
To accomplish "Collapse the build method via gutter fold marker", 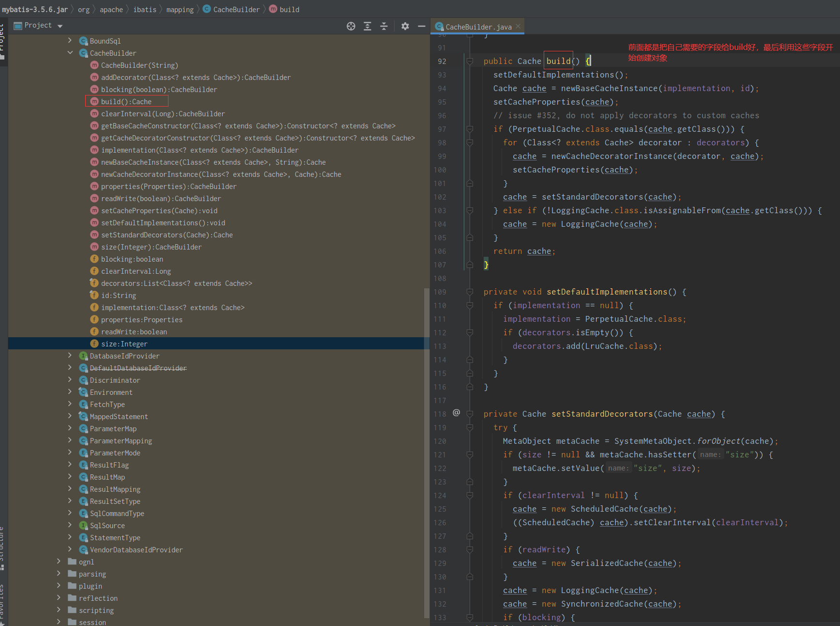I will [x=470, y=62].
